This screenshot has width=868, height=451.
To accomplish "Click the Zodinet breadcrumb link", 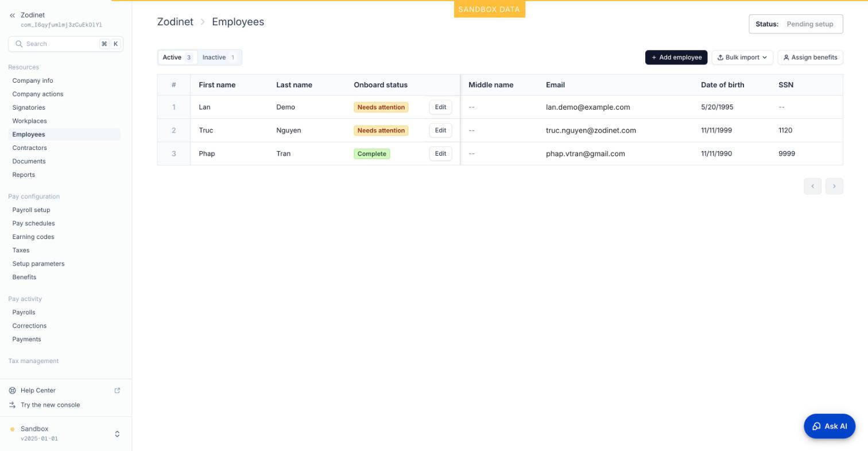I will [x=175, y=22].
